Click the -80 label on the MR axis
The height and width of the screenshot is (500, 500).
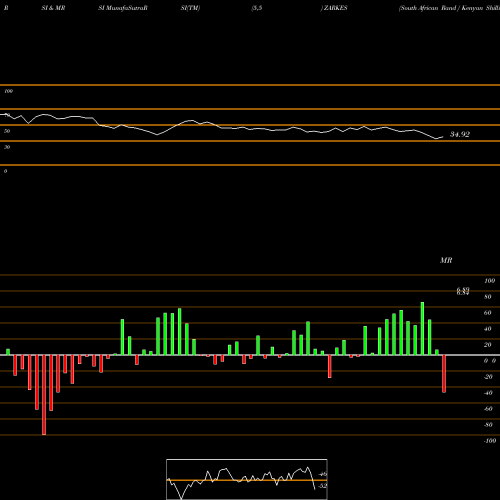click(x=488, y=425)
